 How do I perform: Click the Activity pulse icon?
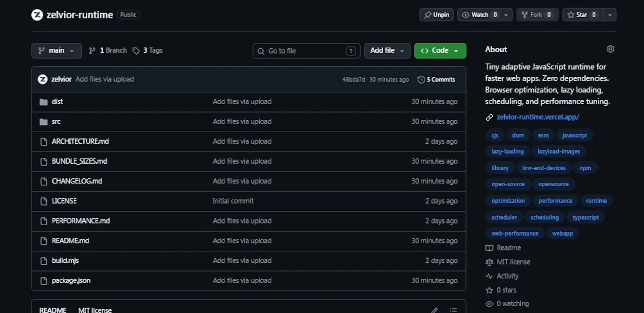[489, 276]
